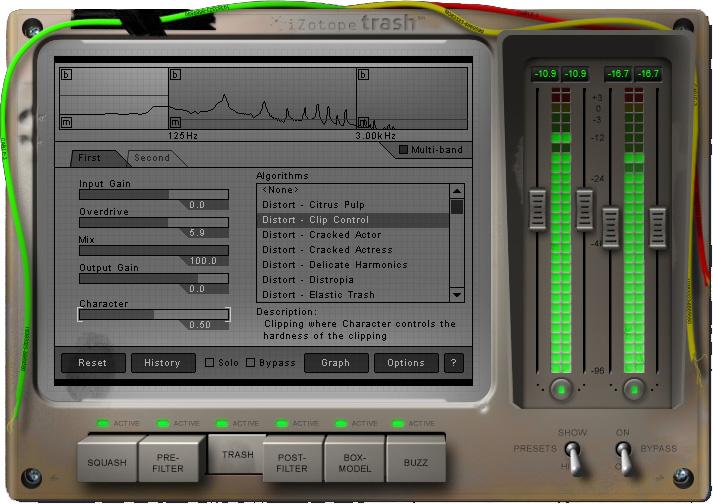Image resolution: width=713 pixels, height=504 pixels.
Task: Tick the Bypass checkbox
Action: click(250, 363)
